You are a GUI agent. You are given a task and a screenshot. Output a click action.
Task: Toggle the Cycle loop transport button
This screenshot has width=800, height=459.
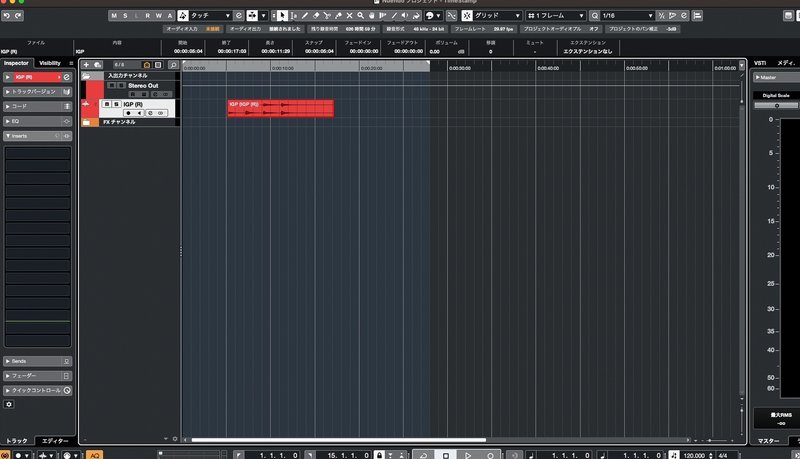(x=423, y=455)
